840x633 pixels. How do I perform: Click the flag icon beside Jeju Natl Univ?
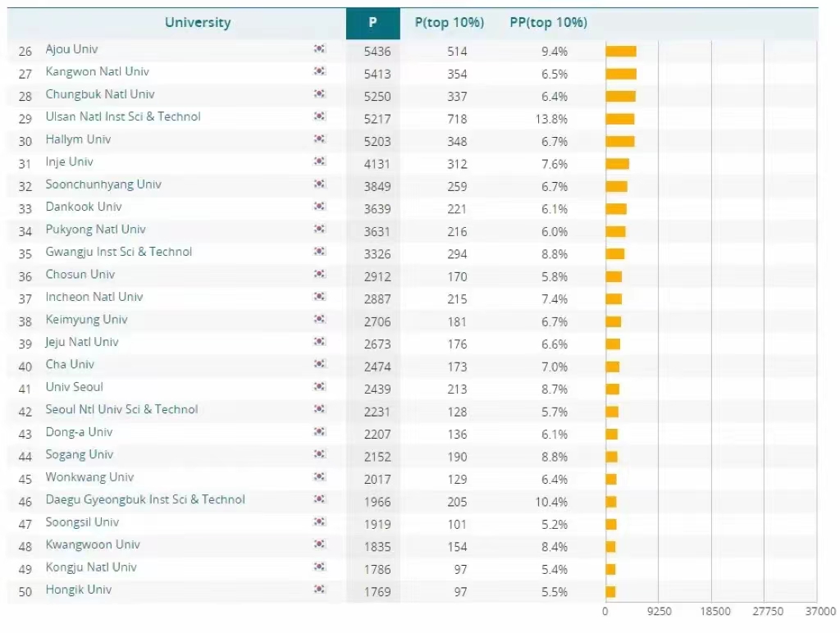point(320,341)
